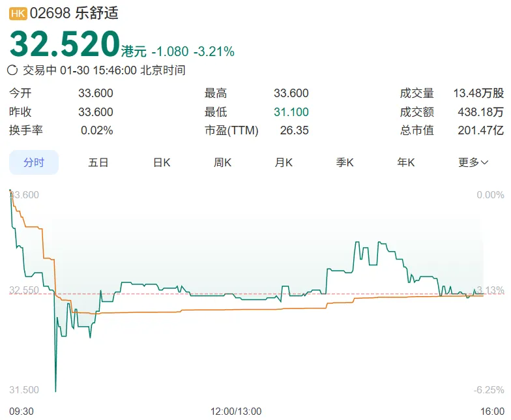Click the 今开 label
This screenshot has height=420, width=511.
coord(20,93)
